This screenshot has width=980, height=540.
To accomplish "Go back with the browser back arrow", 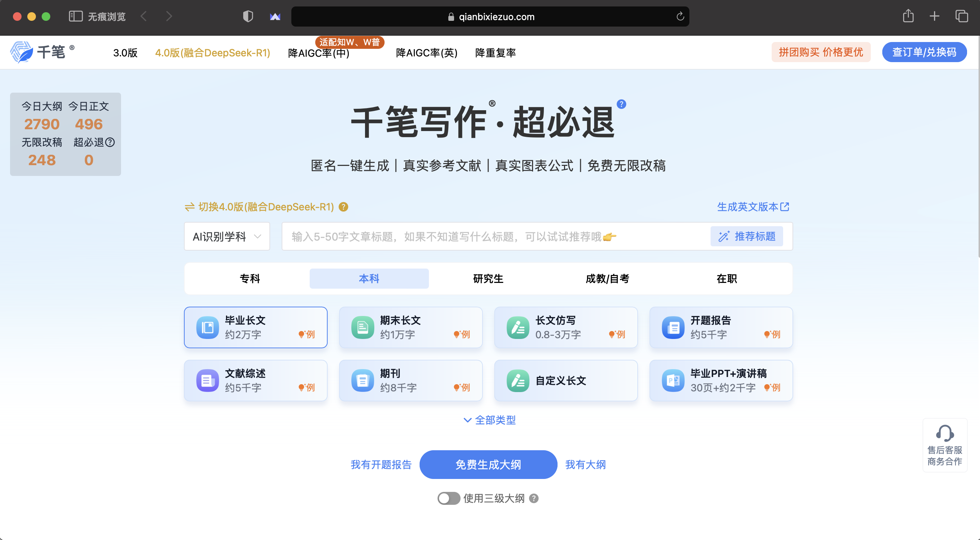I will click(x=144, y=17).
